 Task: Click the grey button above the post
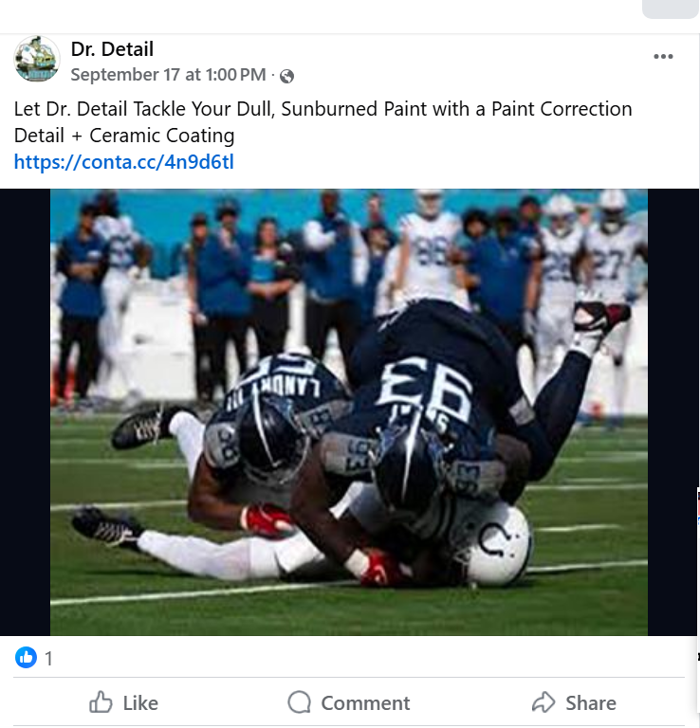[671, 9]
